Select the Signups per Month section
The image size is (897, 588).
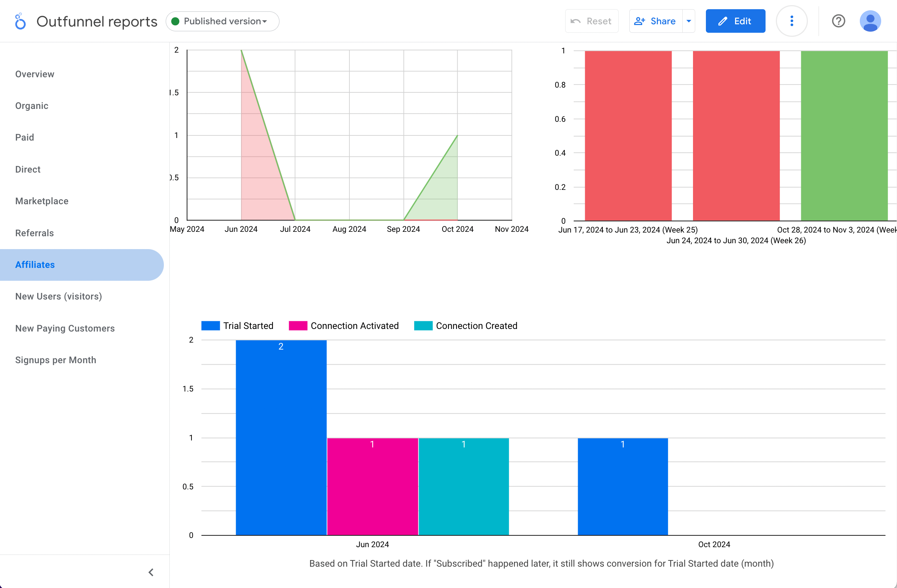point(56,359)
